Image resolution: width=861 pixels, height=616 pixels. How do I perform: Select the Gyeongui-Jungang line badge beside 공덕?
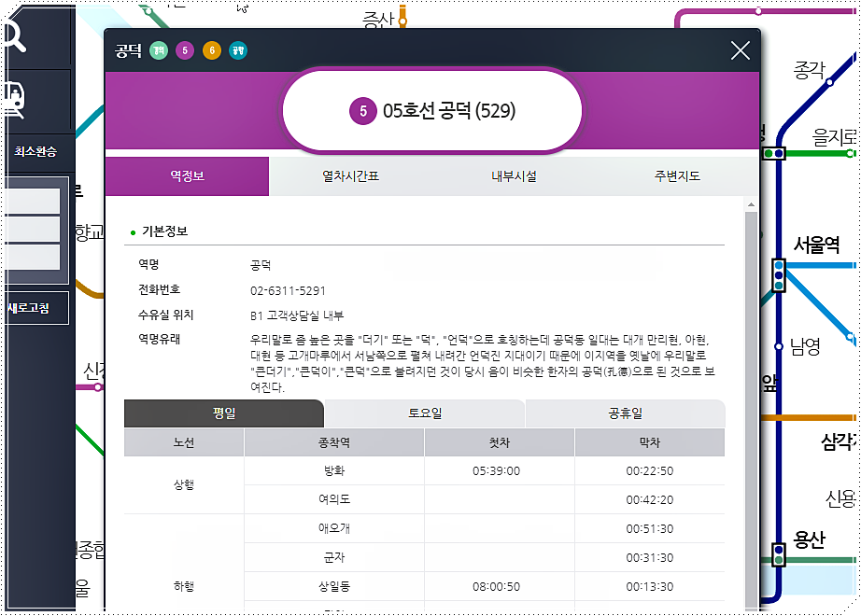157,49
